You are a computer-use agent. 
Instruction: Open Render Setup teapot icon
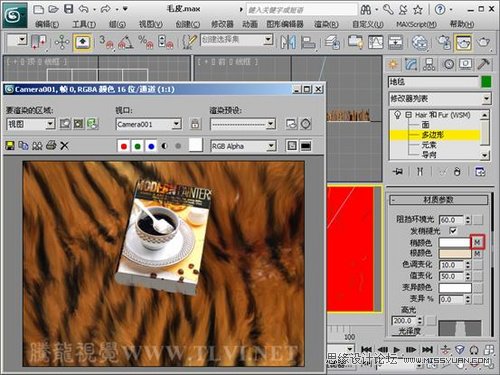point(444,42)
